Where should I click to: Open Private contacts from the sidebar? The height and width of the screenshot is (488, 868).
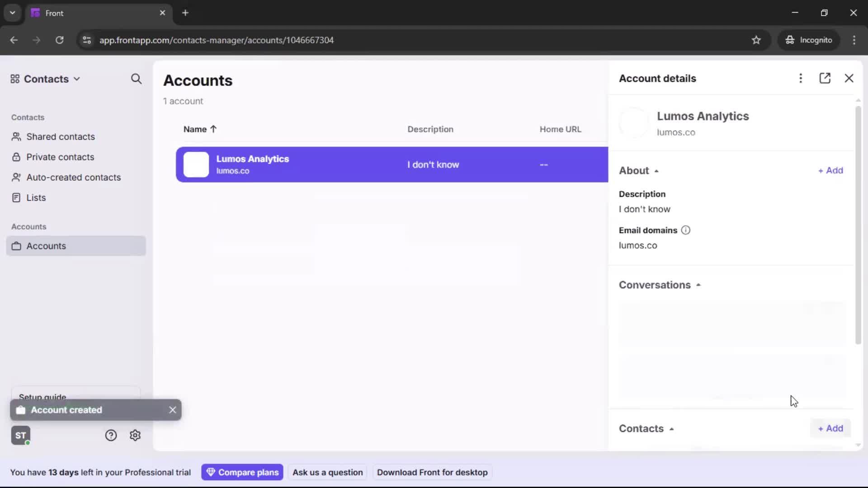click(x=60, y=157)
